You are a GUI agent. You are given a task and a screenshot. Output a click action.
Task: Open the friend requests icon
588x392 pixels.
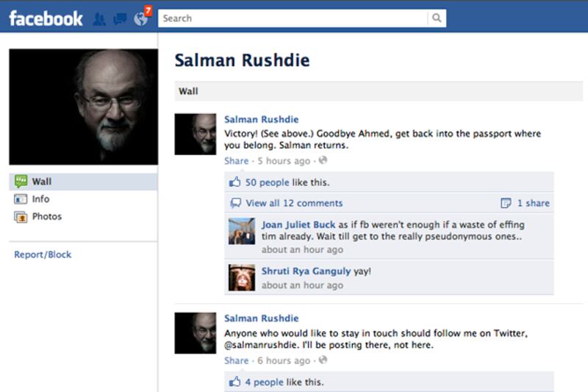pyautogui.click(x=99, y=19)
